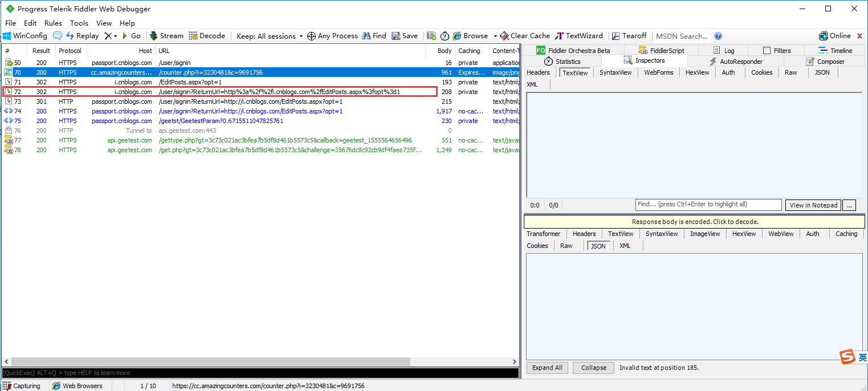Image resolution: width=868 pixels, height=391 pixels.
Task: Replay the selected session
Action: click(83, 36)
